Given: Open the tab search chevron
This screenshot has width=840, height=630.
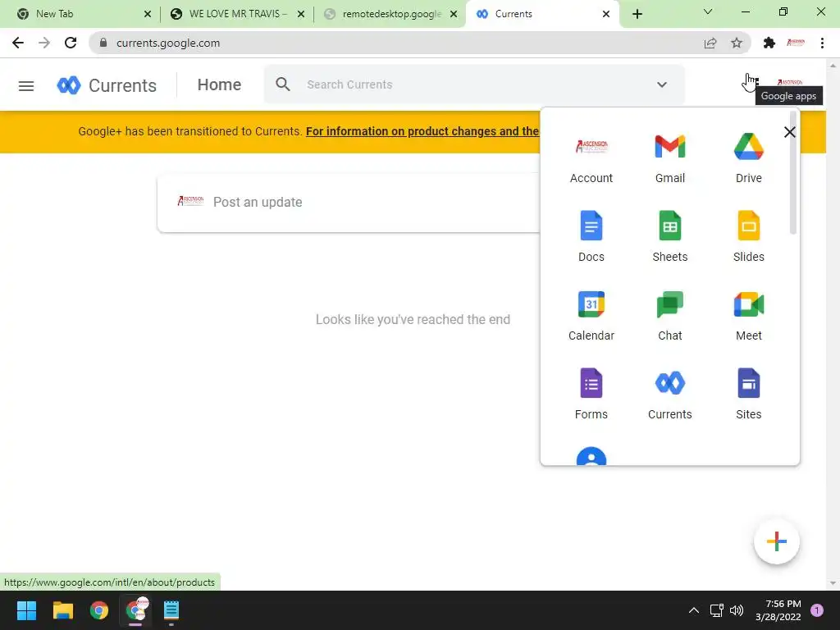Looking at the screenshot, I should point(708,11).
